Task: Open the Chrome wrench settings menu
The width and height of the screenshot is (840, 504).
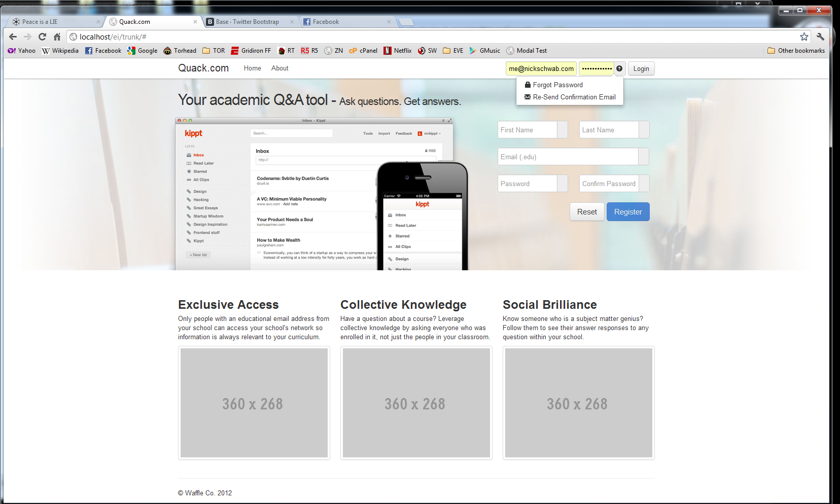Action: click(820, 37)
